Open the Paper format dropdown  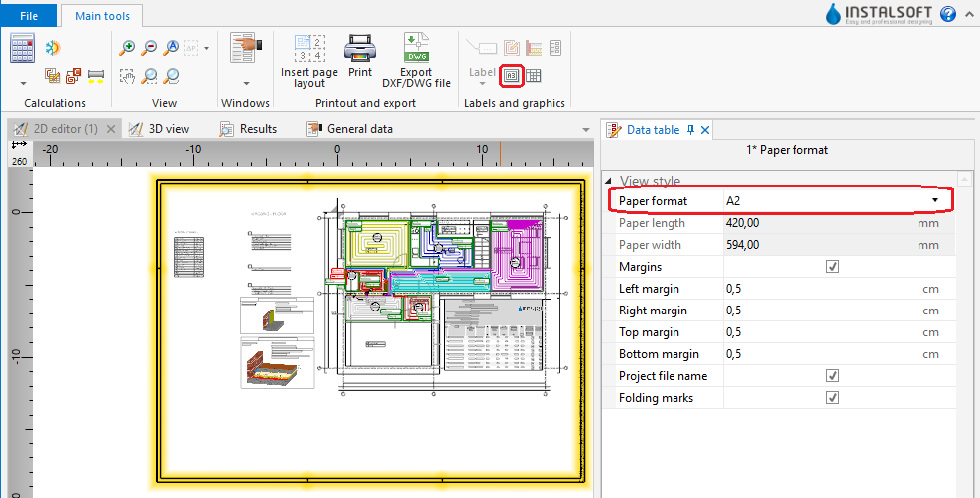pyautogui.click(x=934, y=201)
